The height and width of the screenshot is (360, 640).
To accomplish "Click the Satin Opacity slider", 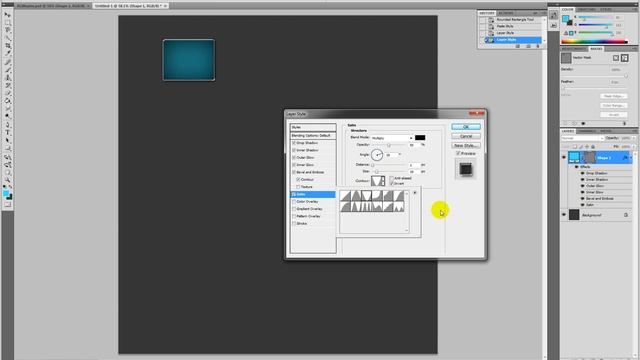I will [x=390, y=145].
